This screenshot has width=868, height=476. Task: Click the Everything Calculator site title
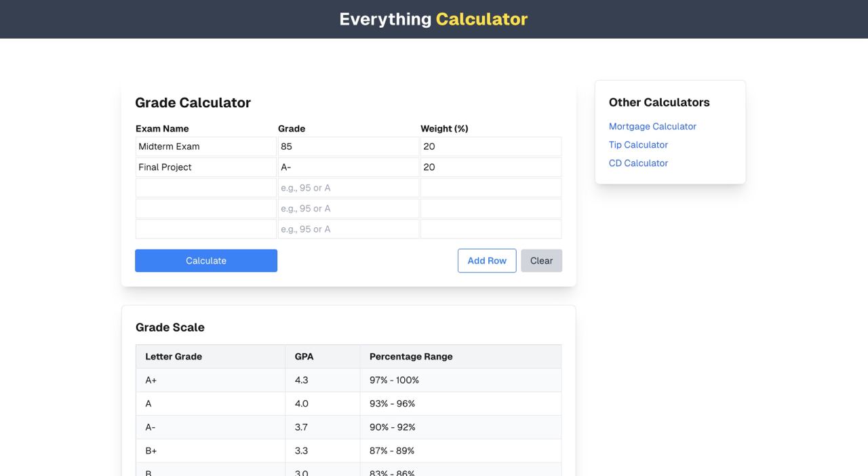[433, 19]
